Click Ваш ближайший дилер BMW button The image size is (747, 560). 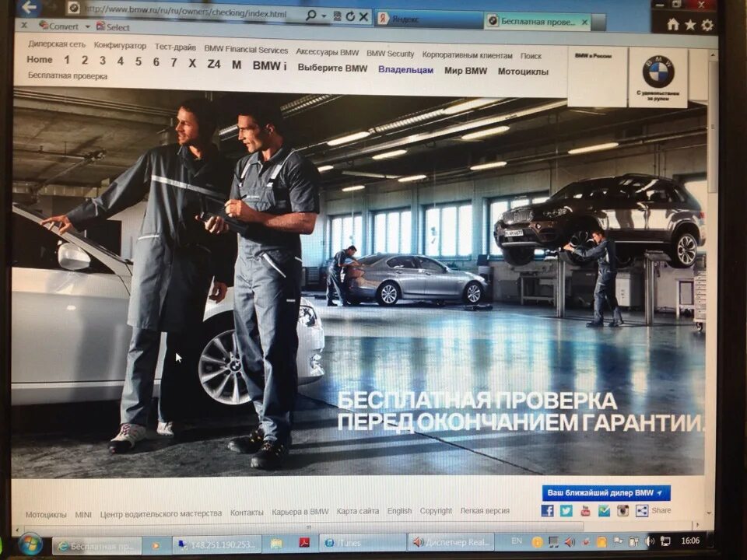pos(605,492)
